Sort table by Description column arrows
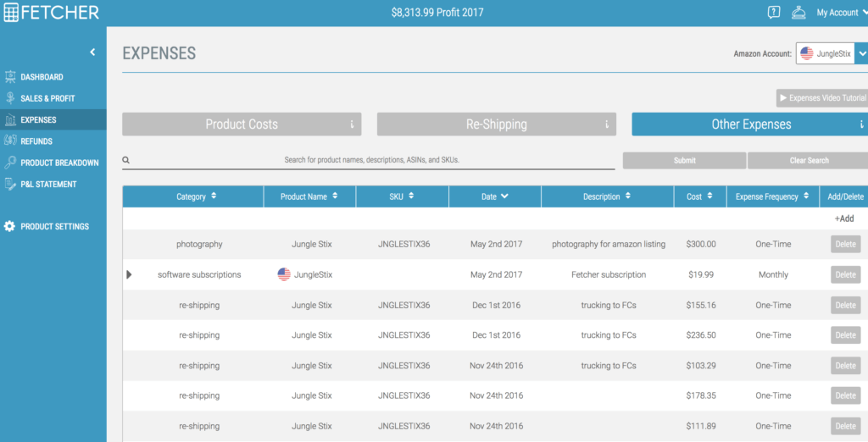The width and height of the screenshot is (868, 442). 628,196
